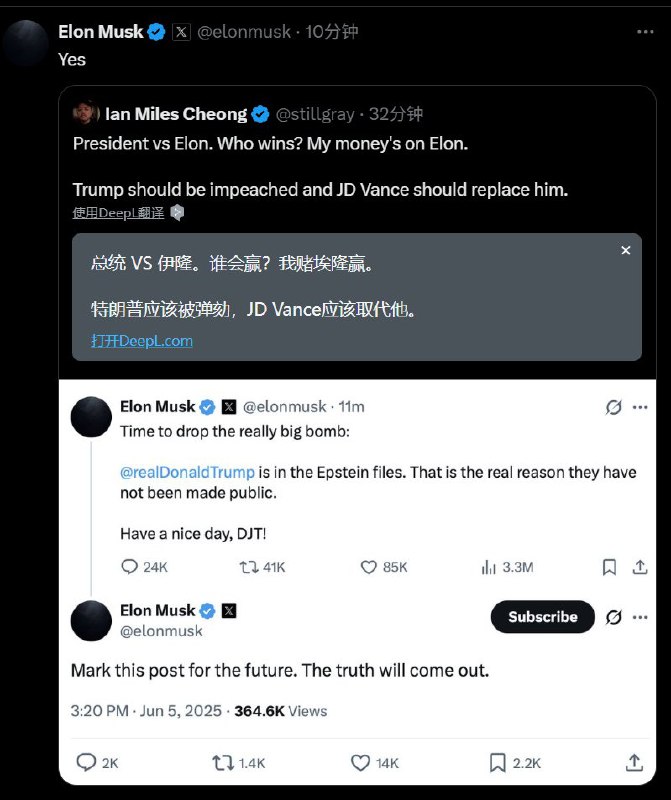The width and height of the screenshot is (671, 800).
Task: Like the Epstein files post with 85K likes
Action: (x=384, y=567)
